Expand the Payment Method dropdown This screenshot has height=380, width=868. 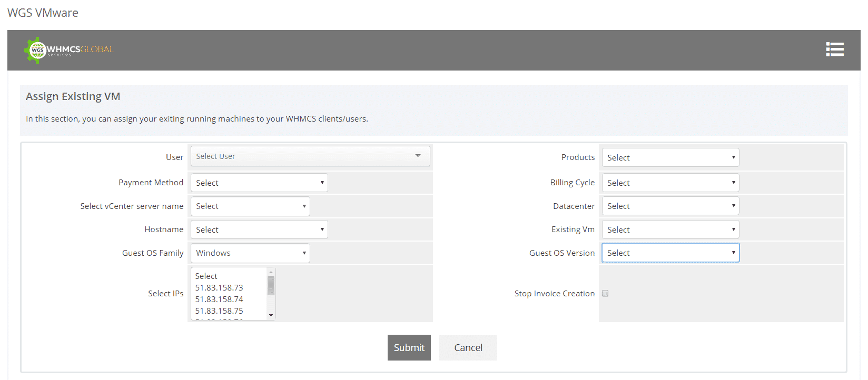259,183
